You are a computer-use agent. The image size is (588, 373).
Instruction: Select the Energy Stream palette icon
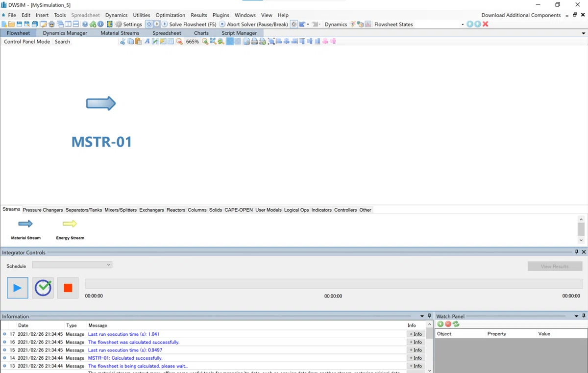70,224
